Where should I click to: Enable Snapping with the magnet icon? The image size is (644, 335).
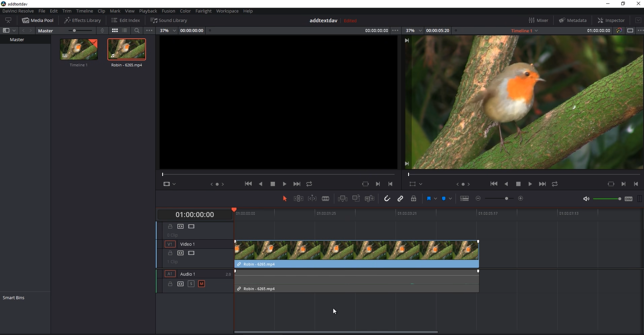[x=387, y=198]
